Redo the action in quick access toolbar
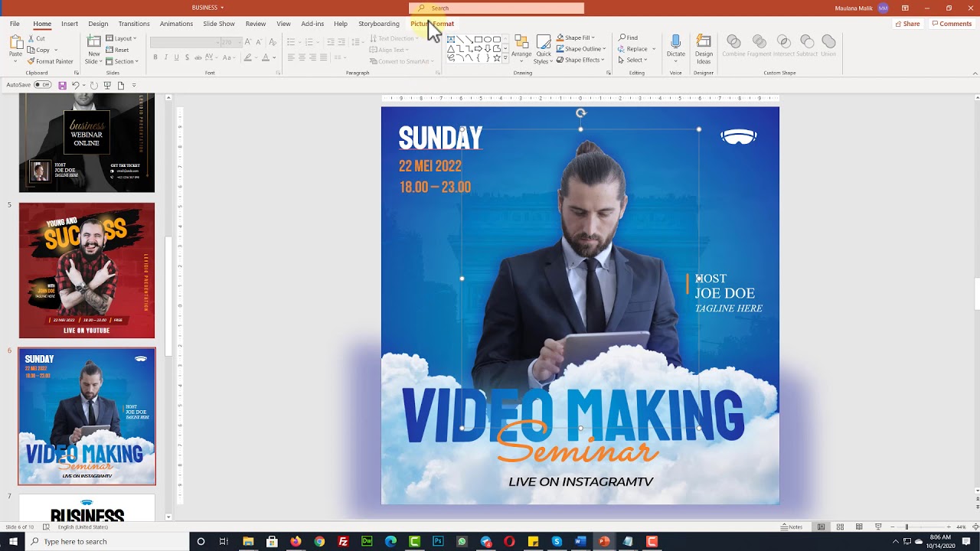Image resolution: width=980 pixels, height=551 pixels. (x=93, y=85)
